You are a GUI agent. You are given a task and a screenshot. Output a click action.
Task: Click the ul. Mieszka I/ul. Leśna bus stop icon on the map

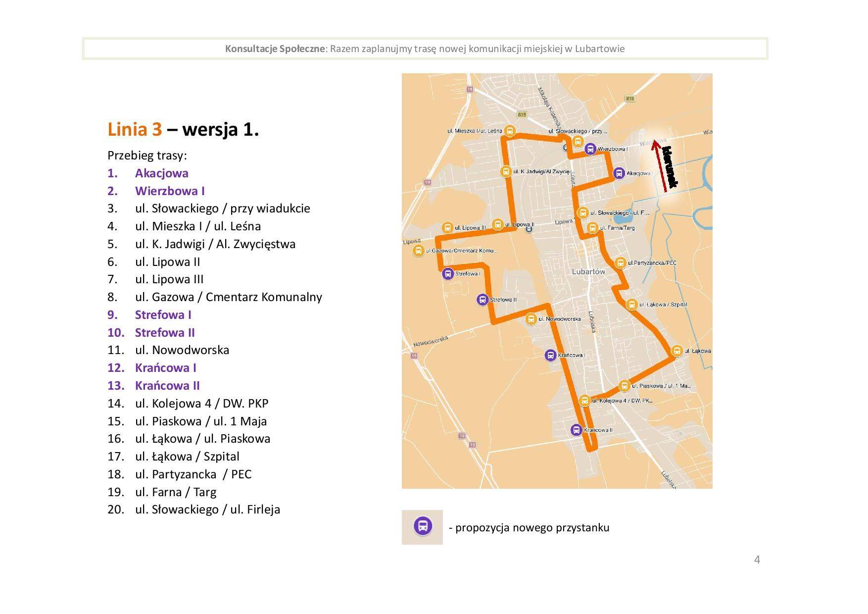510,131
